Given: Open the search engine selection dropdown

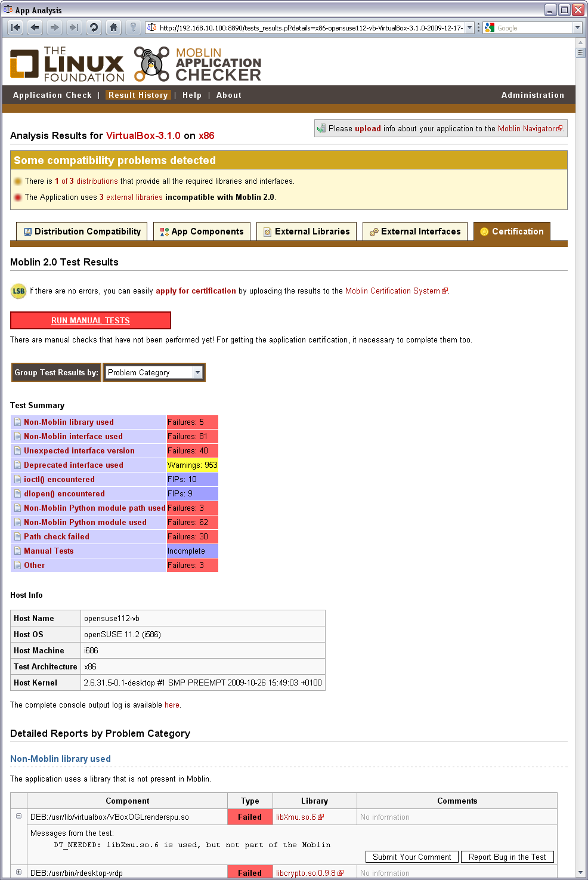Looking at the screenshot, I should (577, 27).
